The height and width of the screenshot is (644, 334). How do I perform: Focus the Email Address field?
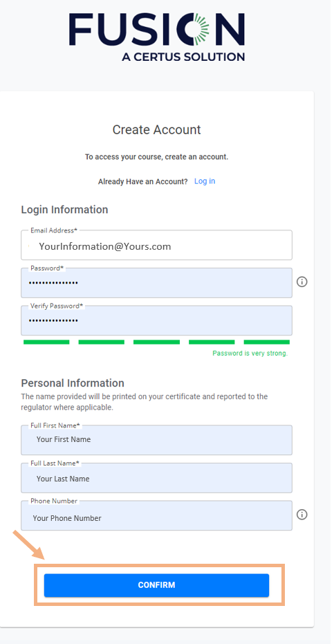point(156,245)
